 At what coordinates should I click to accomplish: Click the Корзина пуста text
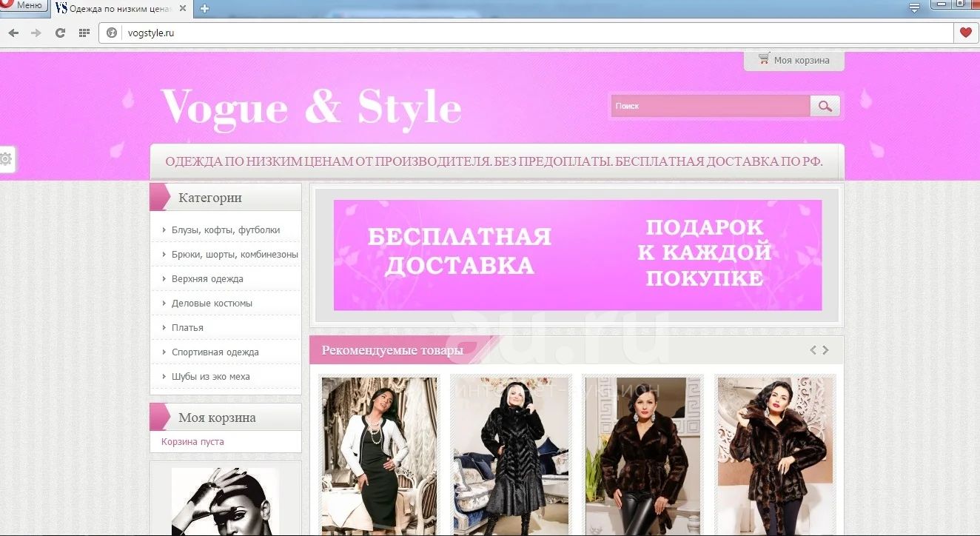[x=192, y=442]
